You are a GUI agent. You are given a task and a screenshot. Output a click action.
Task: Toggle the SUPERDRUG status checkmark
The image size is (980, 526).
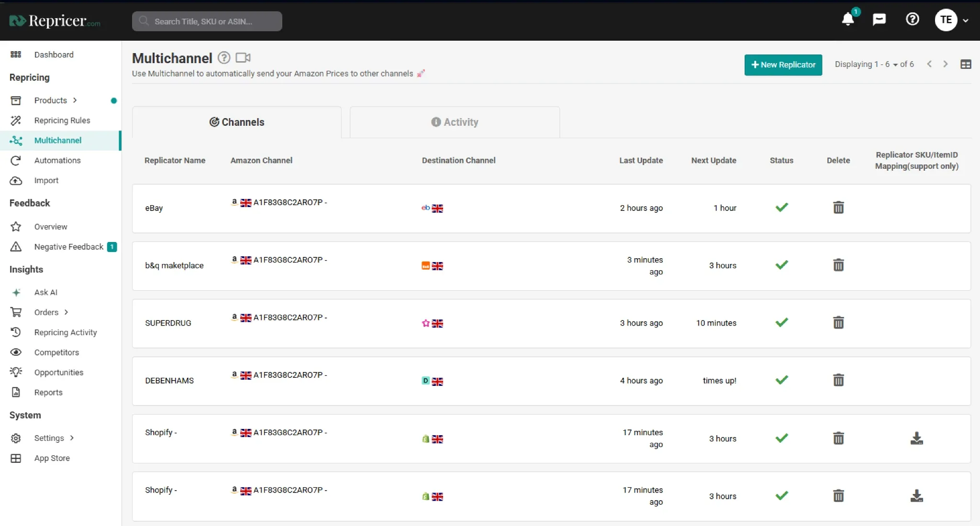coord(781,323)
